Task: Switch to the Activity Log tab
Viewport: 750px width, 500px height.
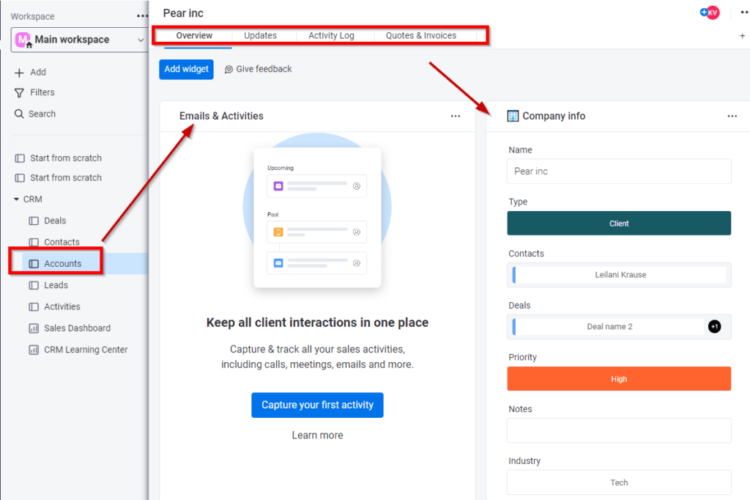Action: (331, 35)
